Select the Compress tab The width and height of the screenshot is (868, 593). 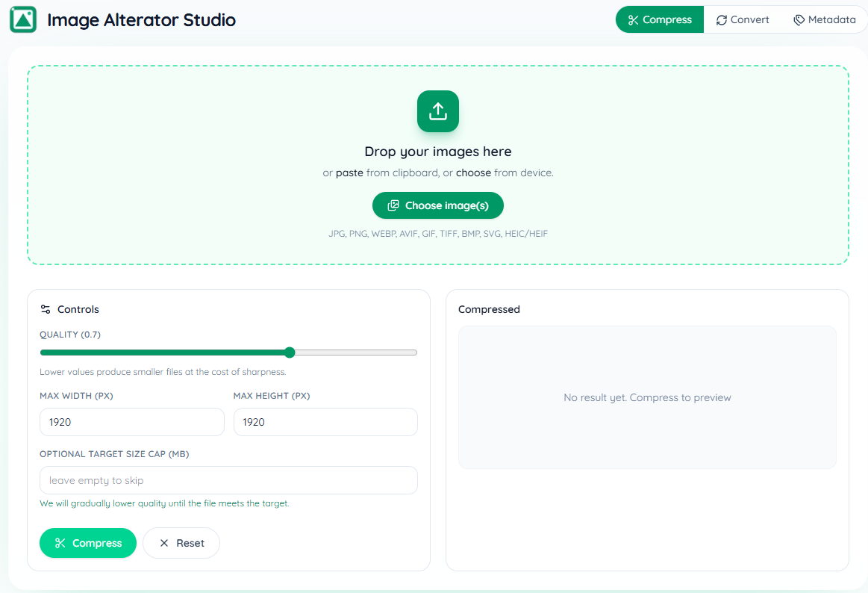(x=659, y=19)
